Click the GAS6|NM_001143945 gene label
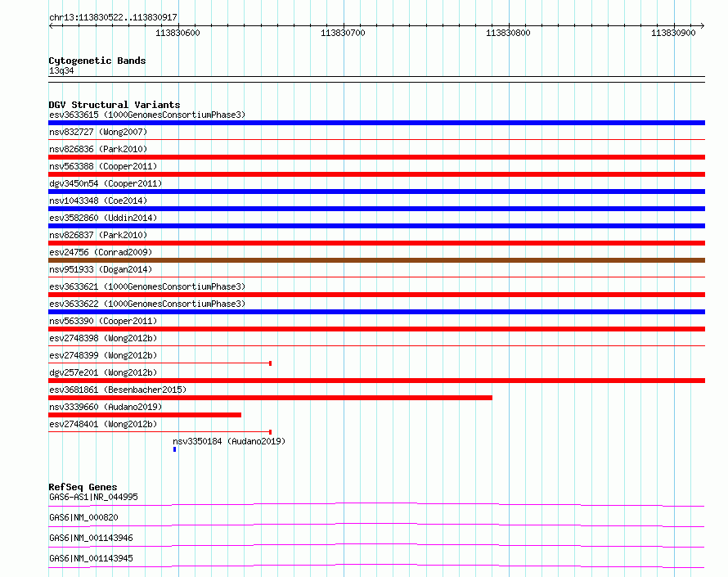Viewport: 728px width, 577px height. tap(91, 558)
